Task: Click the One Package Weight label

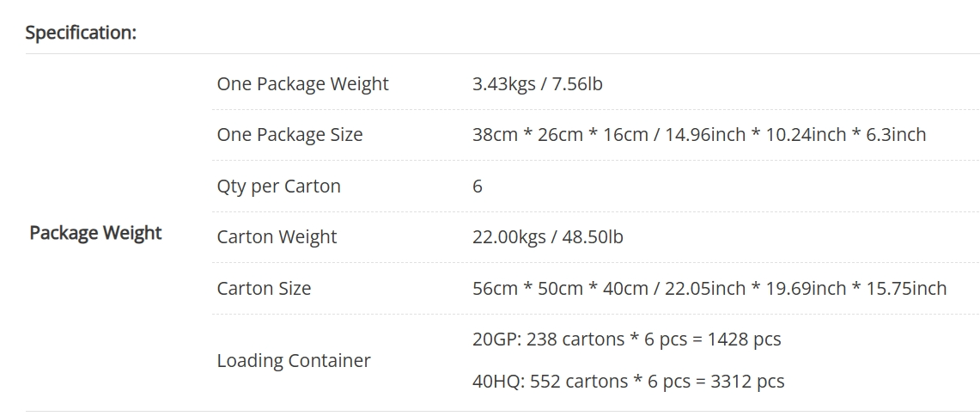Action: point(302,84)
